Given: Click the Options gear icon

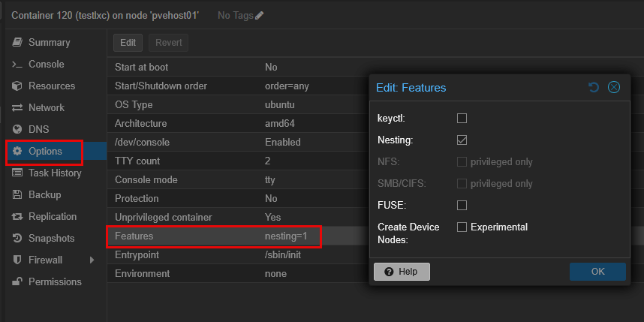Looking at the screenshot, I should coord(17,151).
